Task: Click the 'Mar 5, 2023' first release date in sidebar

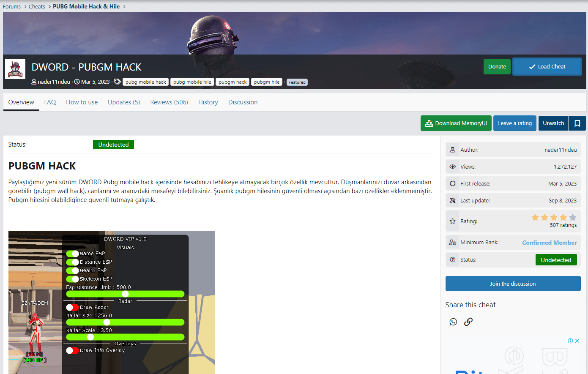Action: (562, 183)
